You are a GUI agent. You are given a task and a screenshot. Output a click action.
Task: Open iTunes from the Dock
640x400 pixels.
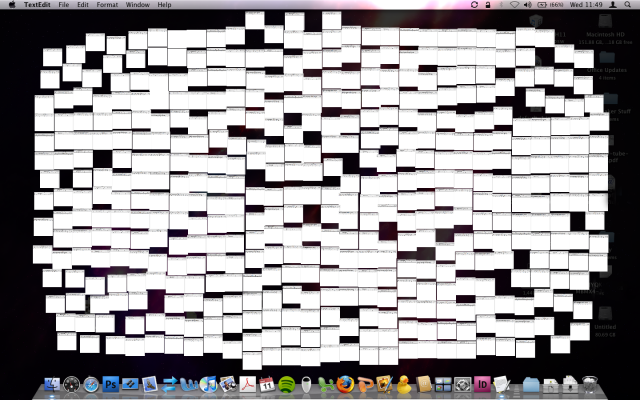tap(209, 384)
